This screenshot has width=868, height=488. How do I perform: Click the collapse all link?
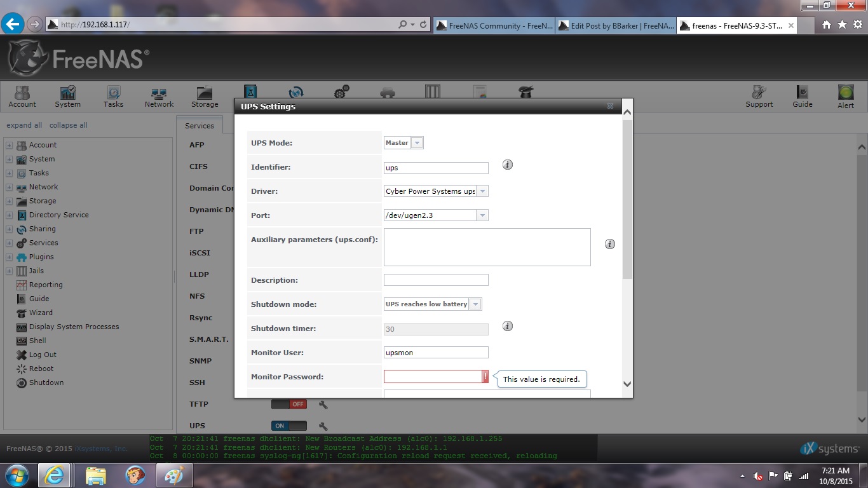(x=69, y=125)
